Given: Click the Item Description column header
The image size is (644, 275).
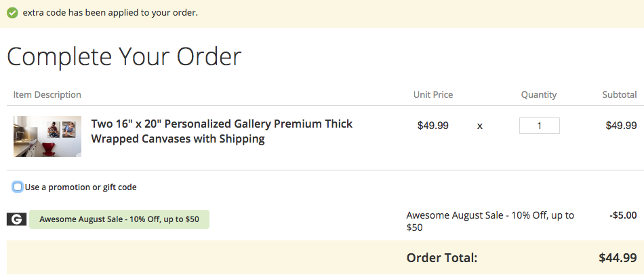Looking at the screenshot, I should 47,94.
